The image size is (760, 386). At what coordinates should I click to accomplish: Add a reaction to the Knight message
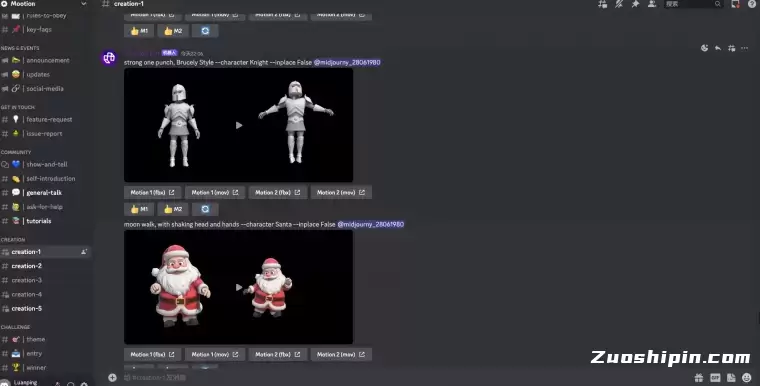[704, 48]
